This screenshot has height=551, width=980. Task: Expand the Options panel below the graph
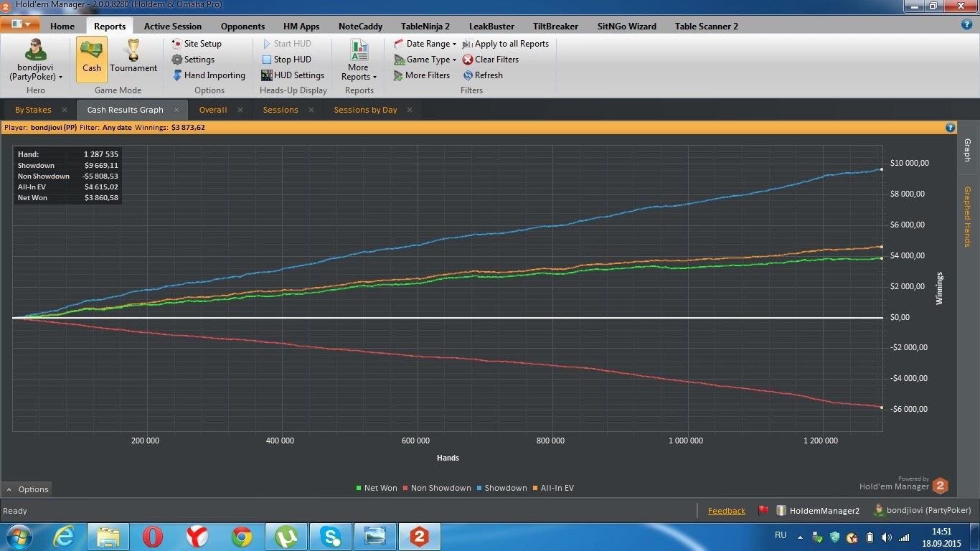27,489
